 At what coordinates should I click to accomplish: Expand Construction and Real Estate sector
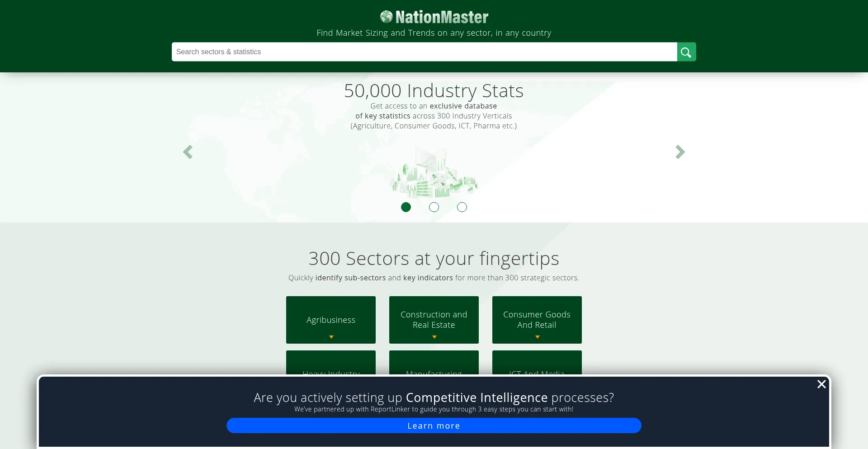click(x=434, y=319)
